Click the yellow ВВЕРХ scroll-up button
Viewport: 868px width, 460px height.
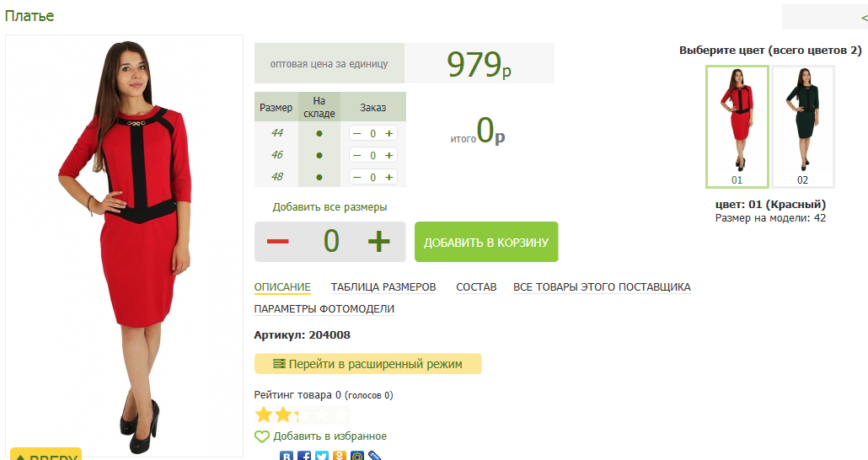pos(46,454)
